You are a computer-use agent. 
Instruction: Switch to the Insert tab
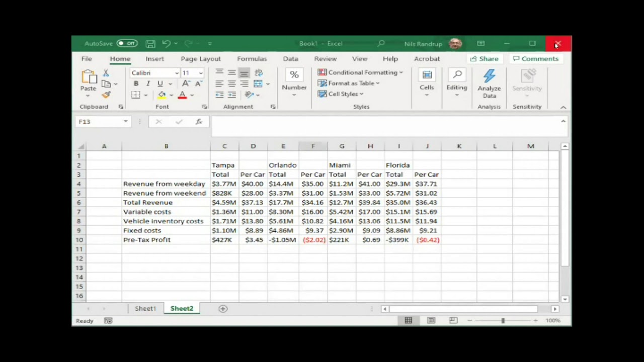[155, 59]
